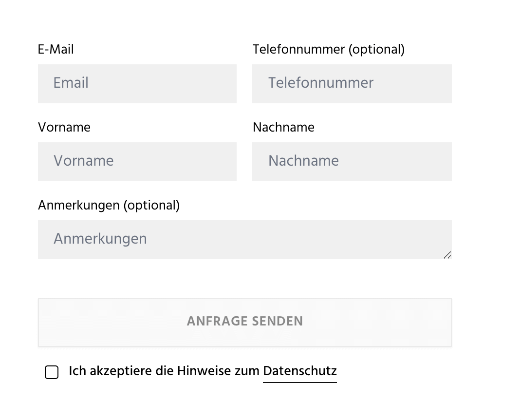Click the grey "Vorname" placeholder text
Image resolution: width=521 pixels, height=420 pixels.
coord(84,161)
